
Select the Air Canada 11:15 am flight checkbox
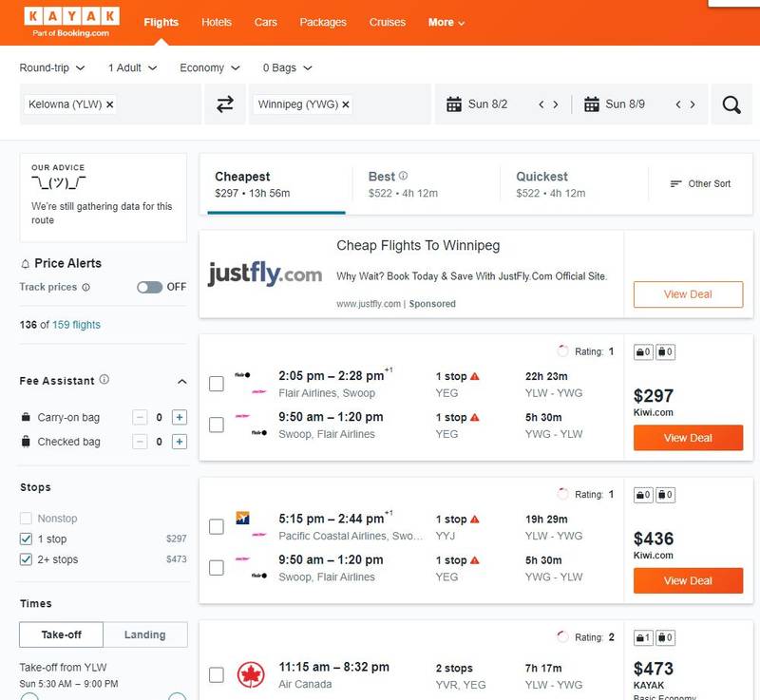pyautogui.click(x=217, y=674)
